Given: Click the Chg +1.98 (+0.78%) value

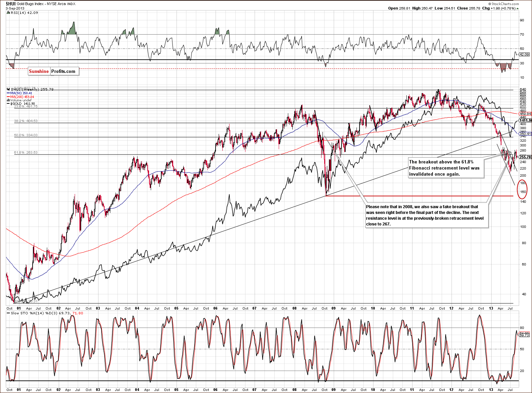Looking at the screenshot, I should [499, 8].
